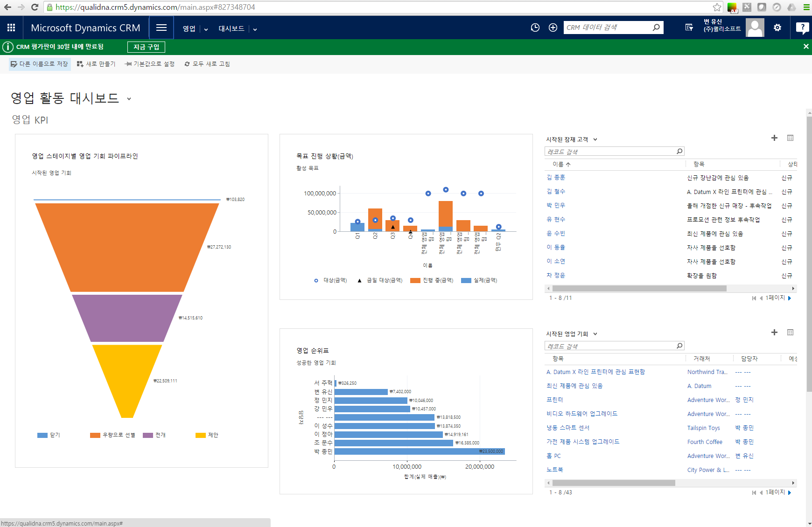The width and height of the screenshot is (812, 527).
Task: Click 기본값으로 설정 command
Action: pos(150,64)
